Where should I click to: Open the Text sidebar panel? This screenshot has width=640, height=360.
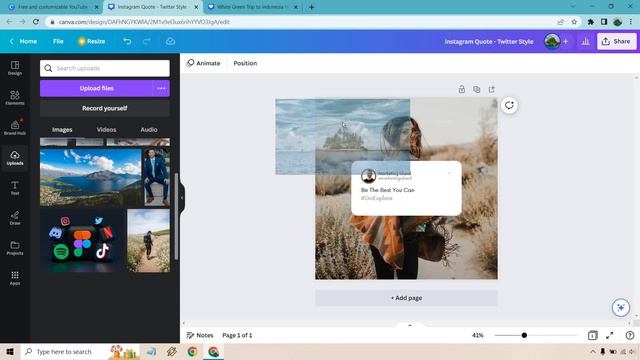click(15, 188)
